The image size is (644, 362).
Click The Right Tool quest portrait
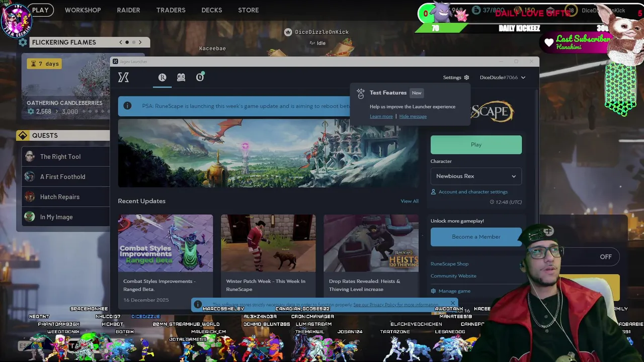(x=30, y=156)
